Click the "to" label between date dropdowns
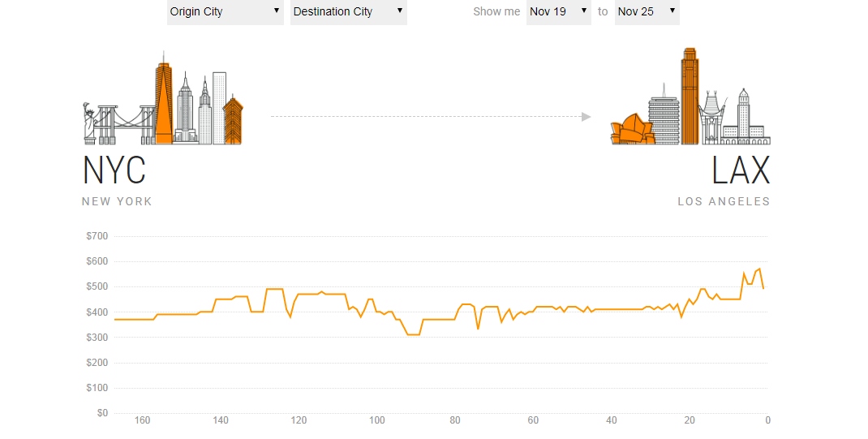 point(603,11)
